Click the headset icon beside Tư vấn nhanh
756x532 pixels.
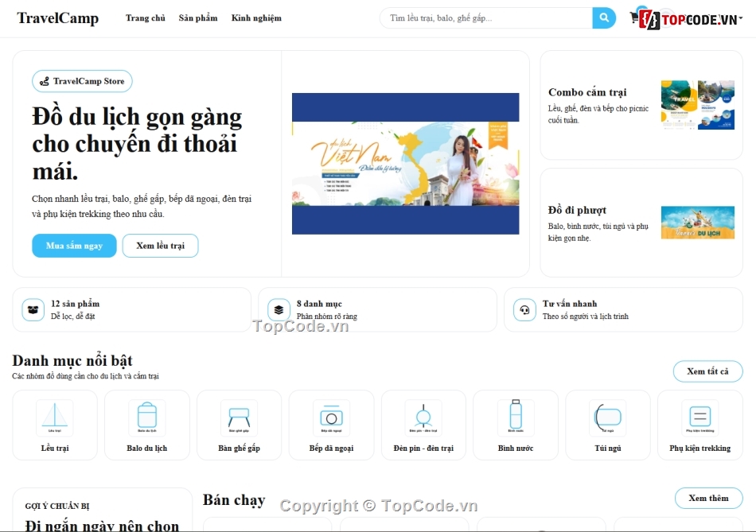pyautogui.click(x=524, y=310)
